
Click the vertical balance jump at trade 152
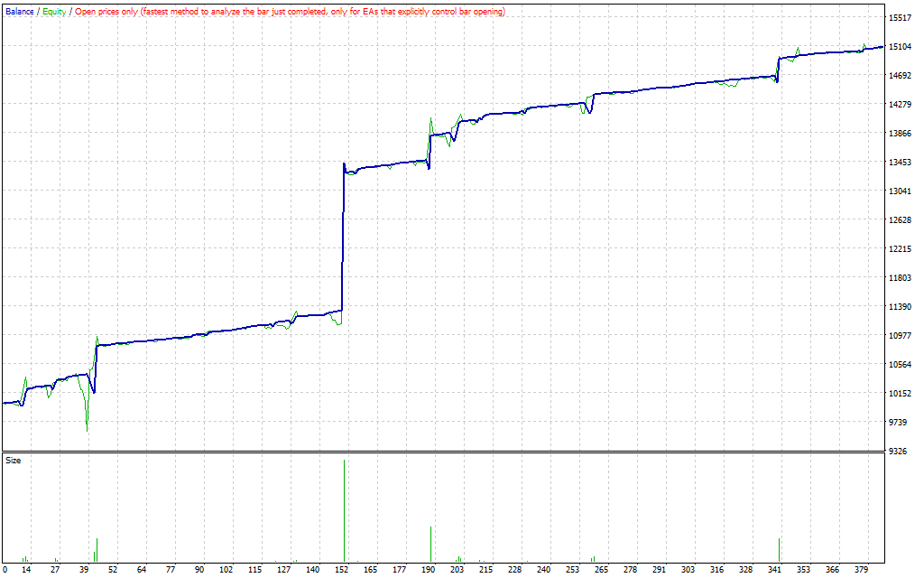(x=343, y=235)
